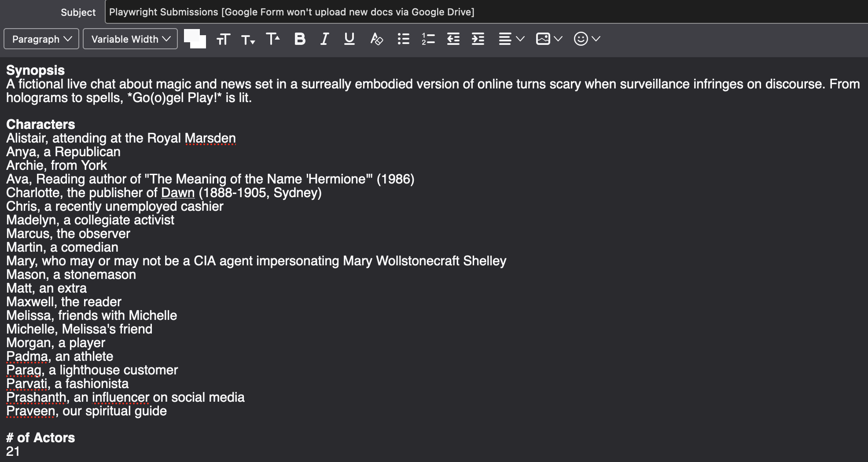Toggle underline formatting
This screenshot has height=462, width=868.
pyautogui.click(x=349, y=39)
